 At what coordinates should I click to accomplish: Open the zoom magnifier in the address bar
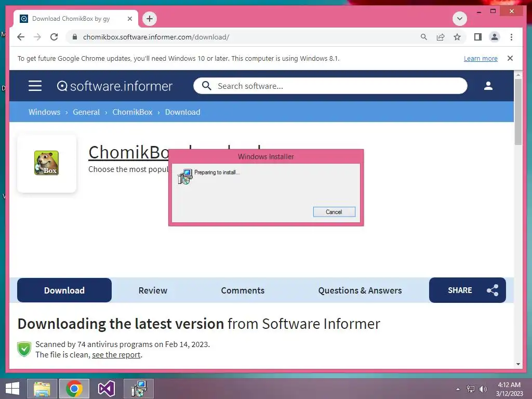click(424, 37)
